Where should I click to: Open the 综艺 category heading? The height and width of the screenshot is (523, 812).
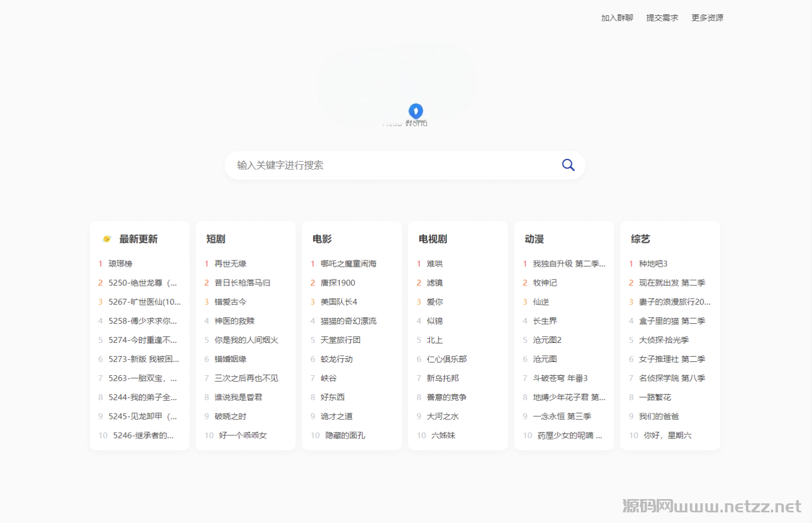point(640,239)
